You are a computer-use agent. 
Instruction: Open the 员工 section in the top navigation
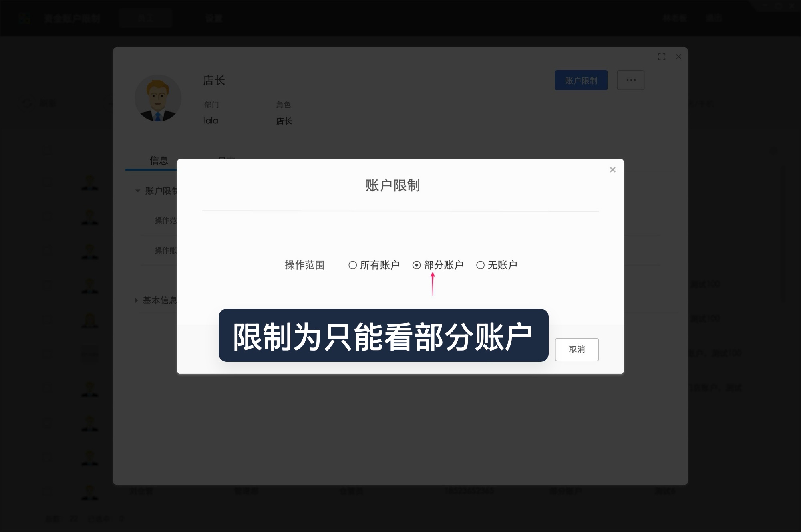tap(145, 18)
